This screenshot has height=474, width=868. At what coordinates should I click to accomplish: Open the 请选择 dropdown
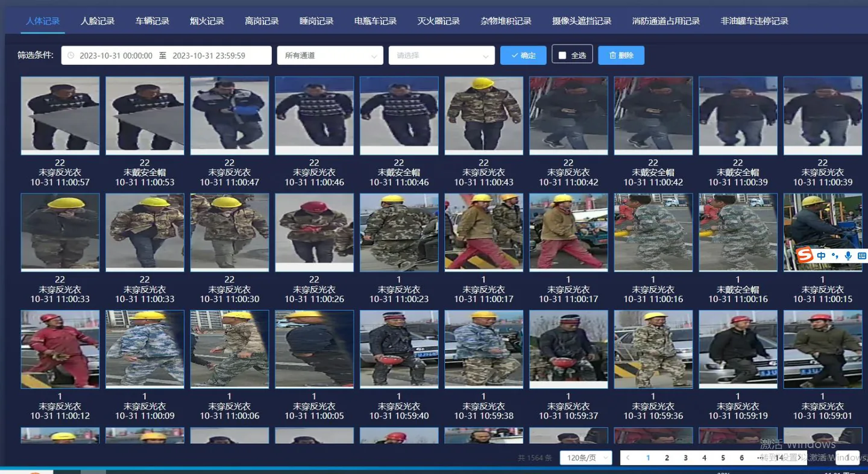(442, 55)
